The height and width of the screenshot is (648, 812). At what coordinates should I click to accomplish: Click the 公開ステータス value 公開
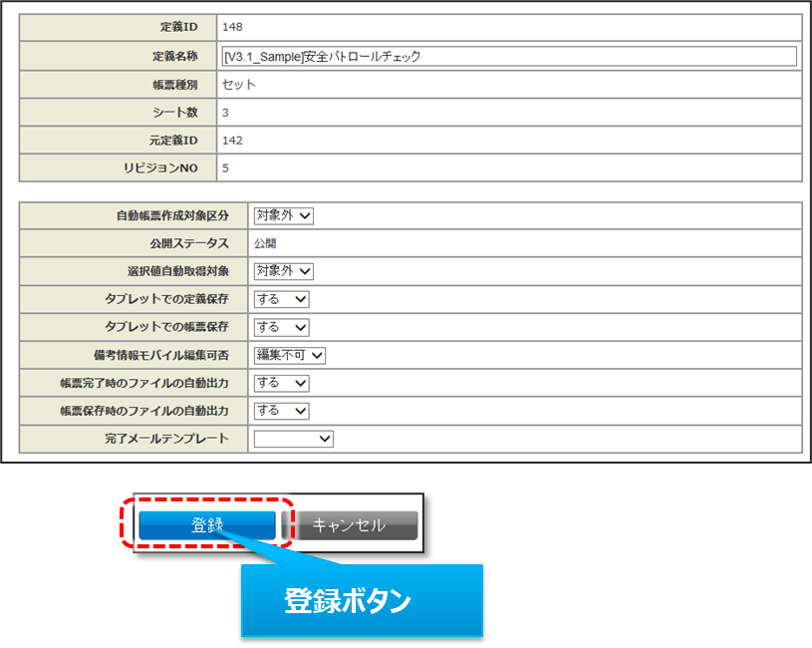265,243
